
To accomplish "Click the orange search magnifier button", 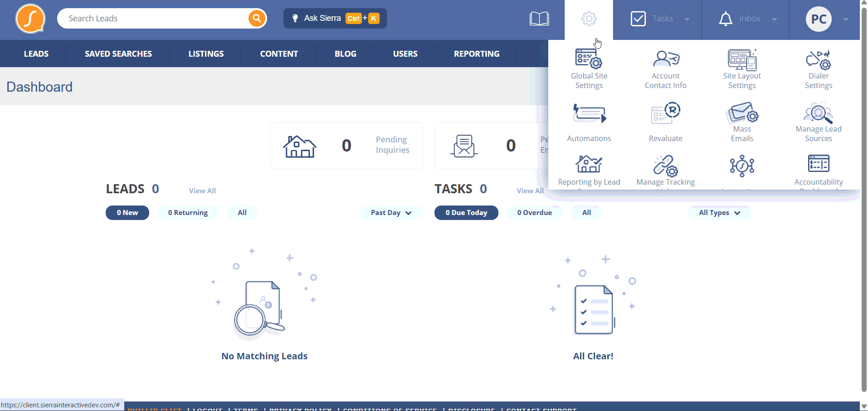I will (257, 19).
